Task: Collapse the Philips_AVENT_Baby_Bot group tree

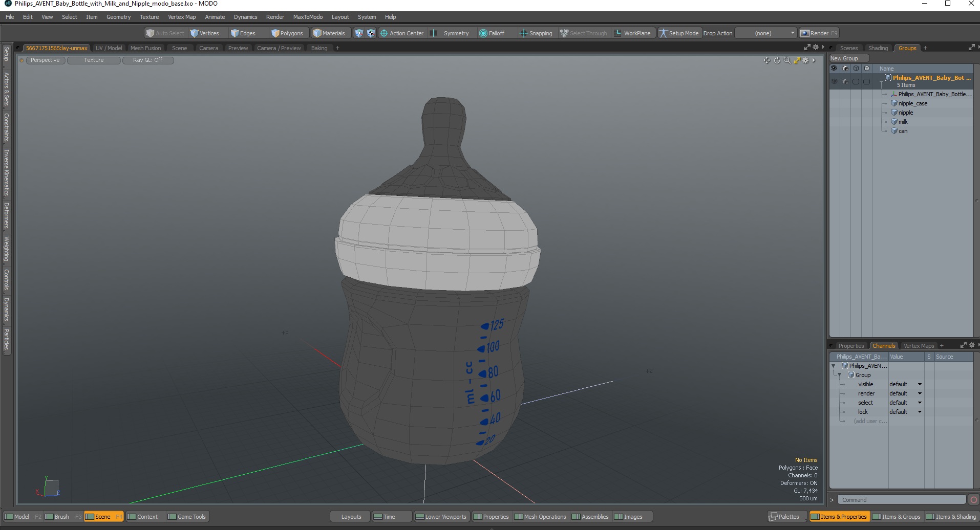Action: pos(881,82)
